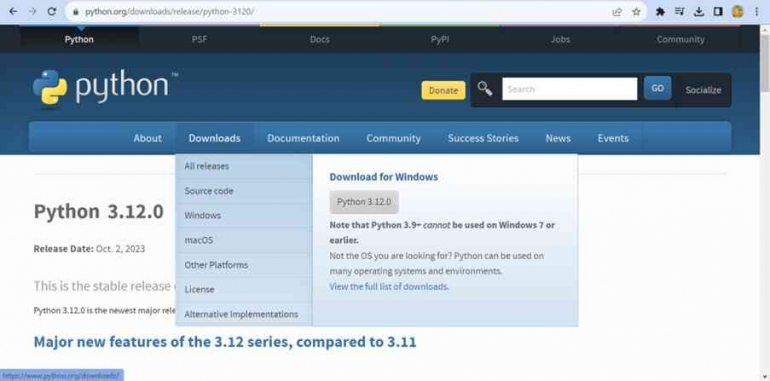Open the media control playlist icon
The height and width of the screenshot is (381, 770).
click(680, 11)
